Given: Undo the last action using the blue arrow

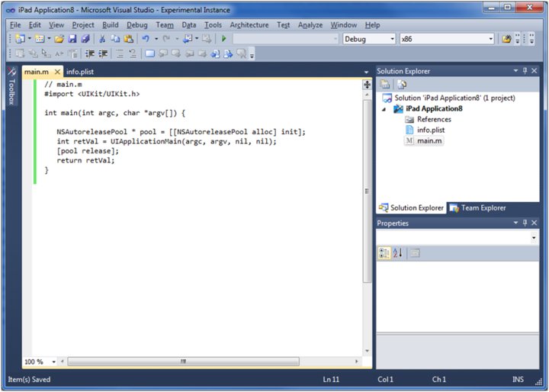Looking at the screenshot, I should click(146, 39).
